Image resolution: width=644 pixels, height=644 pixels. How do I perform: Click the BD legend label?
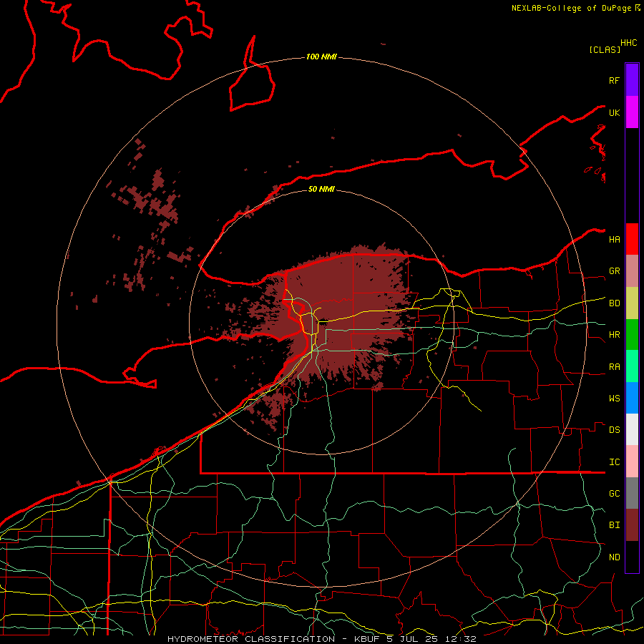pos(615,303)
